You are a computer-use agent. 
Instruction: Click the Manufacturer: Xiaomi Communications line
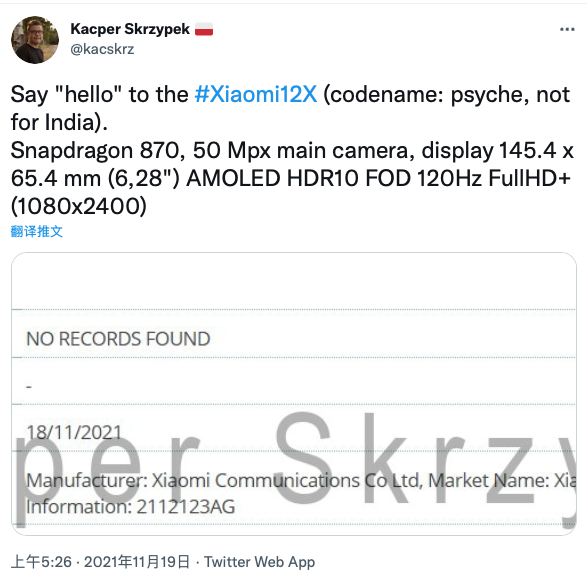click(301, 480)
